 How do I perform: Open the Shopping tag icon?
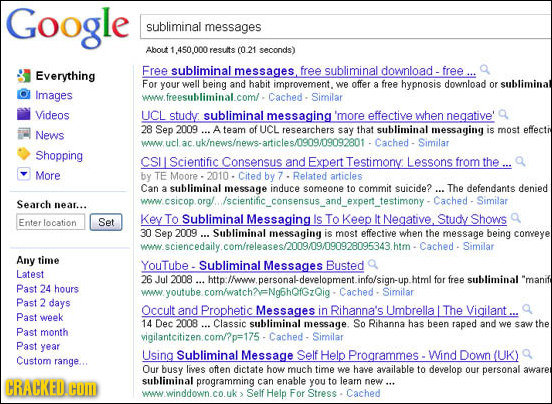point(23,154)
